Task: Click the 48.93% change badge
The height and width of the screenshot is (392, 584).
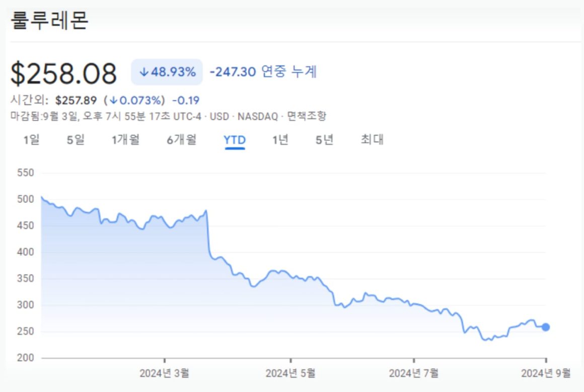Action: point(167,72)
